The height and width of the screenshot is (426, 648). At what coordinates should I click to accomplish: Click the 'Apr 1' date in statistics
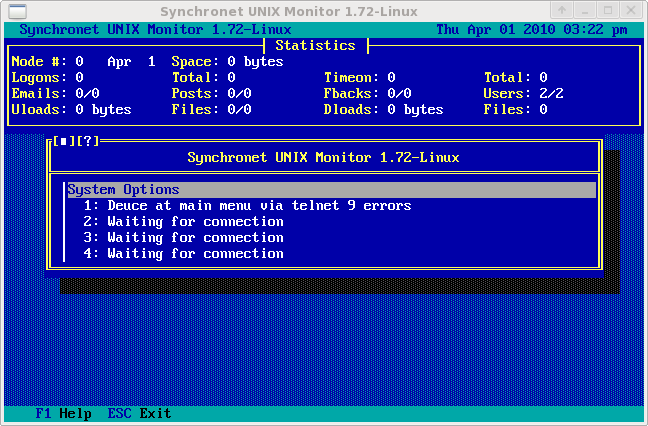coord(131,62)
